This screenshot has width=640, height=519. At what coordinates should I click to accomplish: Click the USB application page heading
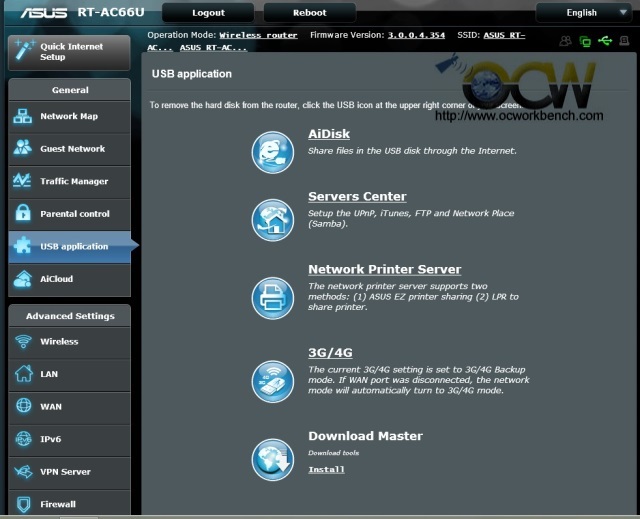[191, 74]
